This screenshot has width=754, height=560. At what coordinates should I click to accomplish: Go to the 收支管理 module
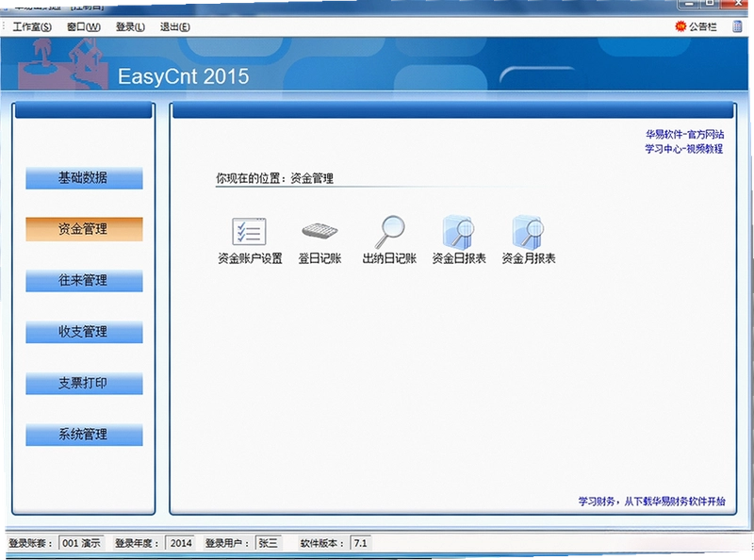(84, 332)
